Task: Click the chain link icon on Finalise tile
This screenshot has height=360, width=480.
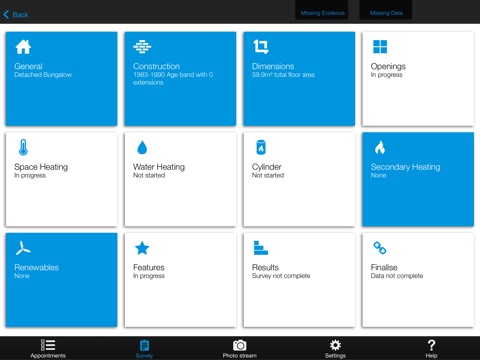Action: coord(380,248)
